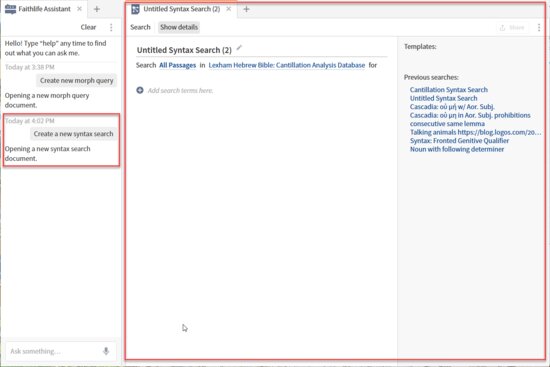Click the Previous searches label

coord(431,77)
